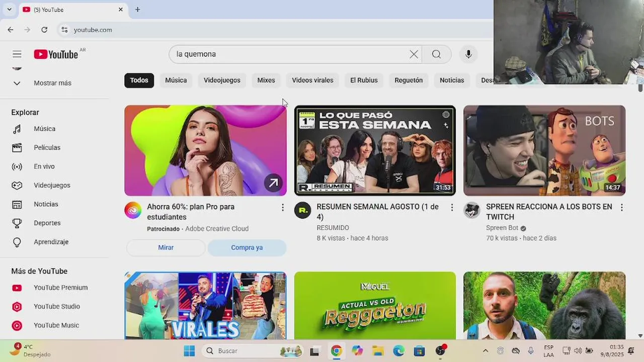Show hidden system tray icons chevron
Image resolution: width=644 pixels, height=362 pixels.
tap(485, 351)
